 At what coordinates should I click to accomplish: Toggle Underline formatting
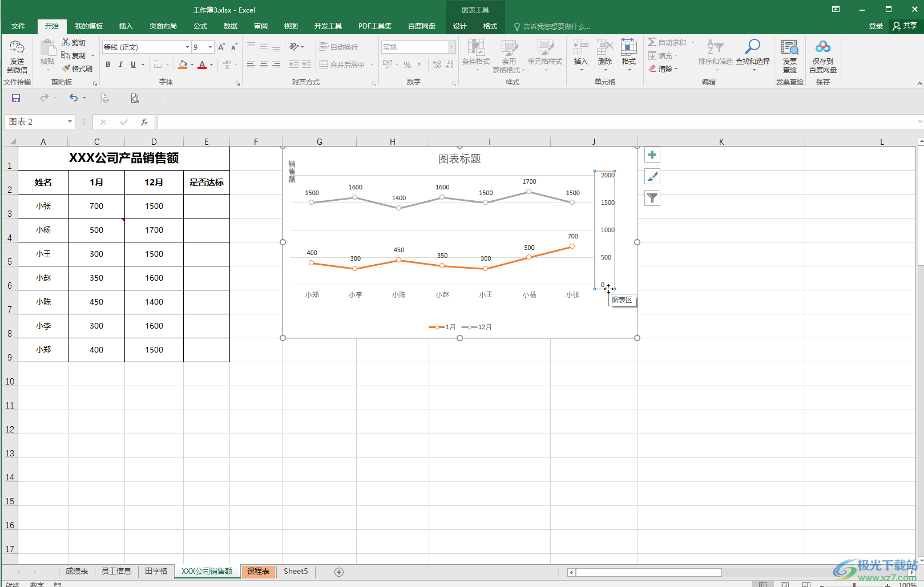click(134, 64)
